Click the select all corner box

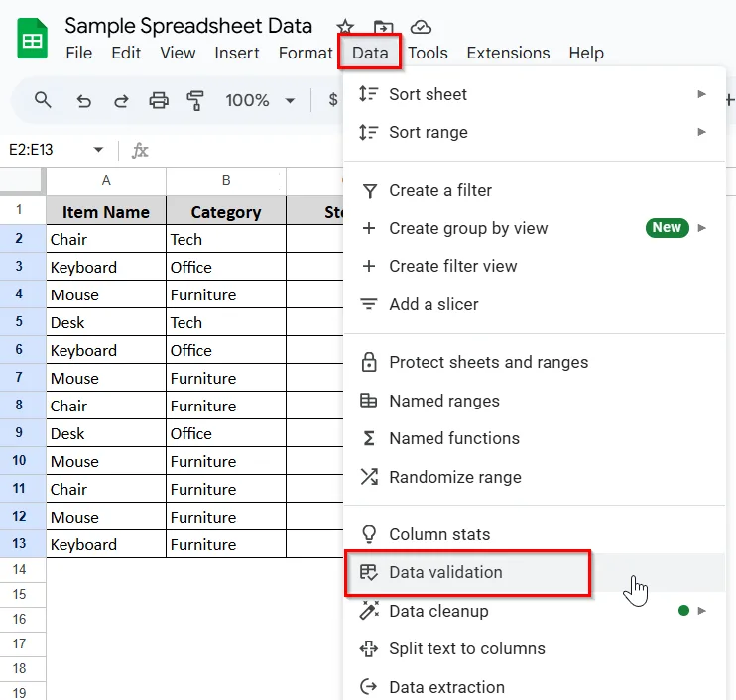click(23, 181)
